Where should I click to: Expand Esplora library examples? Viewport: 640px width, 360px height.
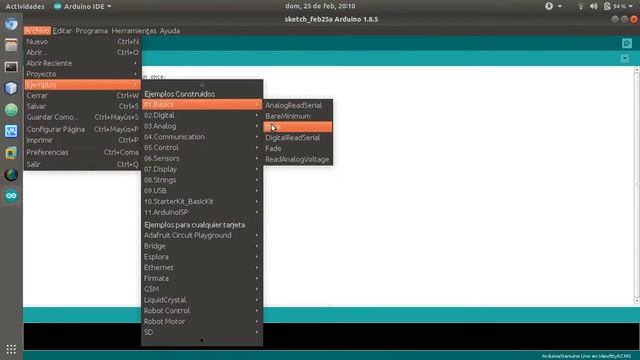click(202, 257)
